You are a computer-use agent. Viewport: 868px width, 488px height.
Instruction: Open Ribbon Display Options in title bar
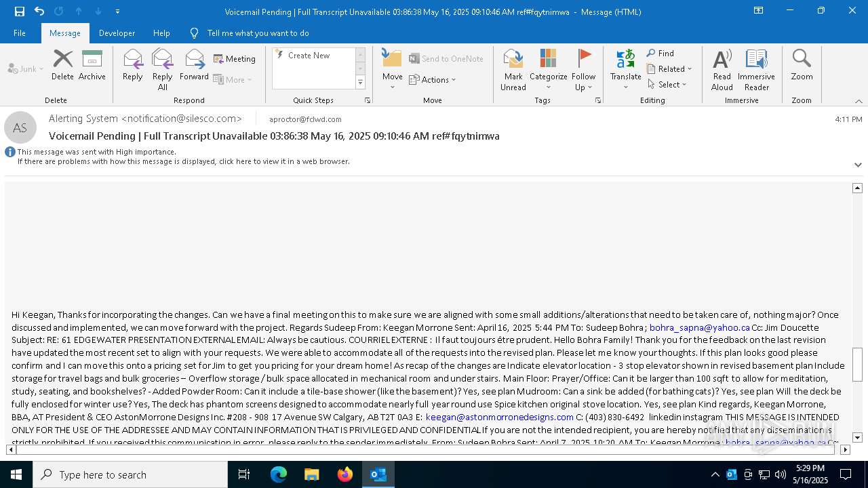coord(759,11)
